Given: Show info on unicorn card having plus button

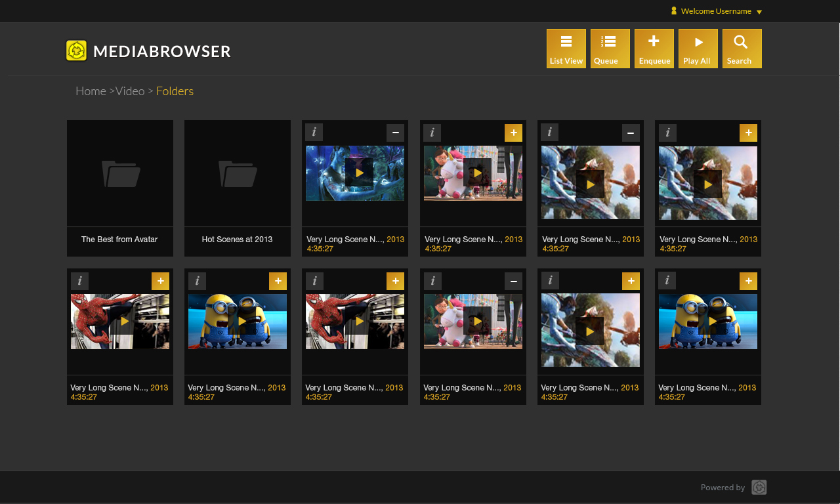Looking at the screenshot, I should pyautogui.click(x=432, y=133).
